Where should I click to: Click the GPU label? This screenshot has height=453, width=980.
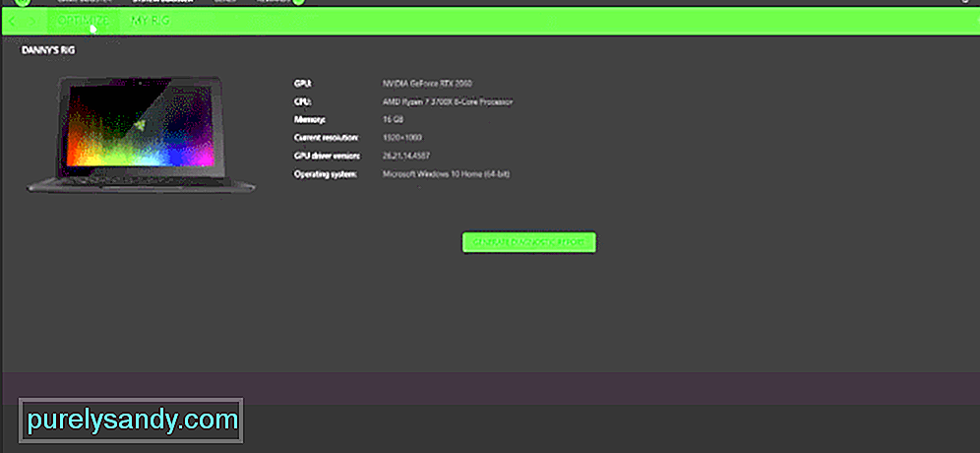pyautogui.click(x=302, y=84)
